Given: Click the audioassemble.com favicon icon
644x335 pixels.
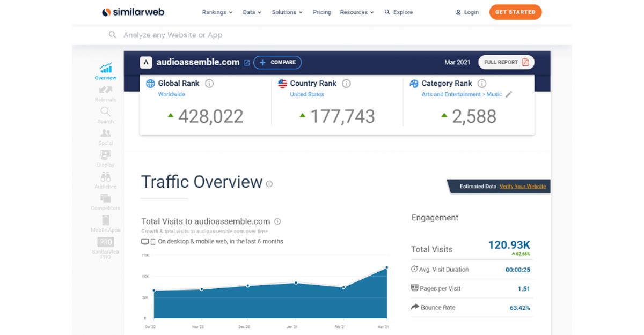Looking at the screenshot, I should 146,62.
